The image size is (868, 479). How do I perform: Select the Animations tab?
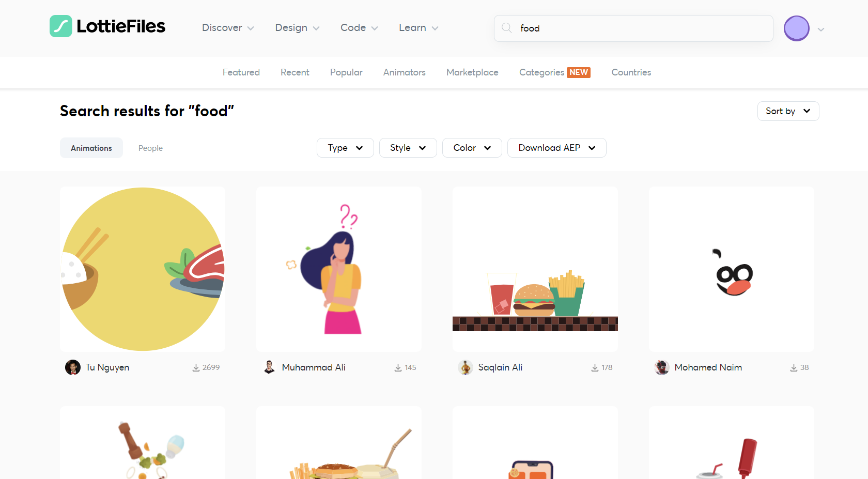click(x=91, y=148)
